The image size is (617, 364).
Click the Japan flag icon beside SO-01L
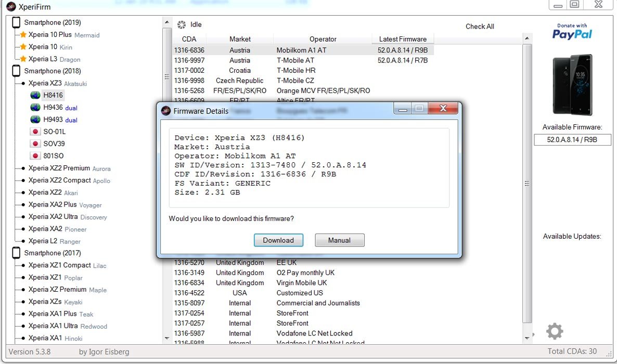click(x=35, y=132)
